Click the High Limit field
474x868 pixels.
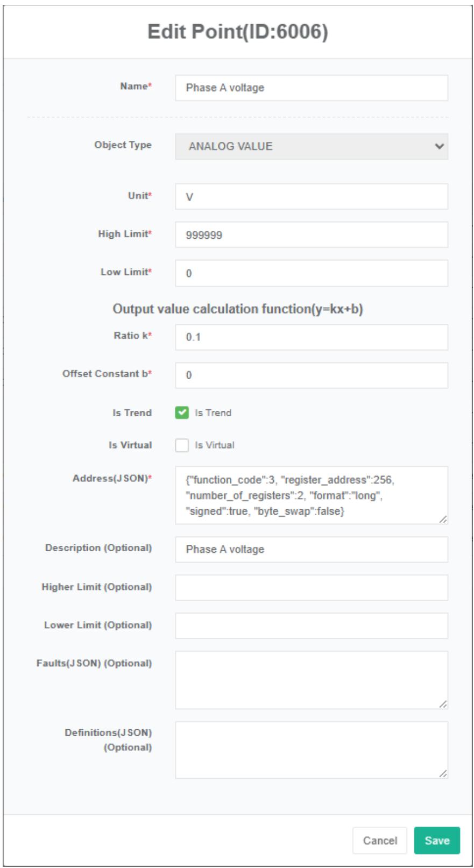tap(311, 235)
